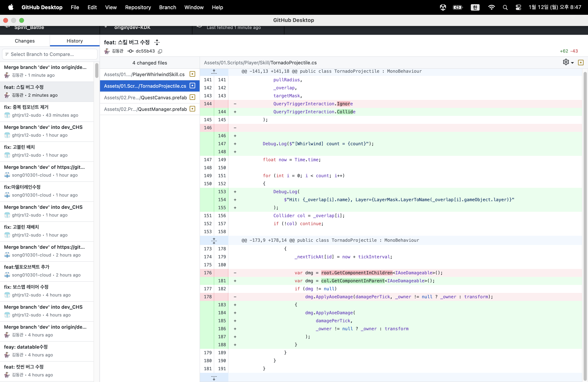The width and height of the screenshot is (588, 382).
Task: Toggle Korean input source indicator
Action: click(x=475, y=7)
